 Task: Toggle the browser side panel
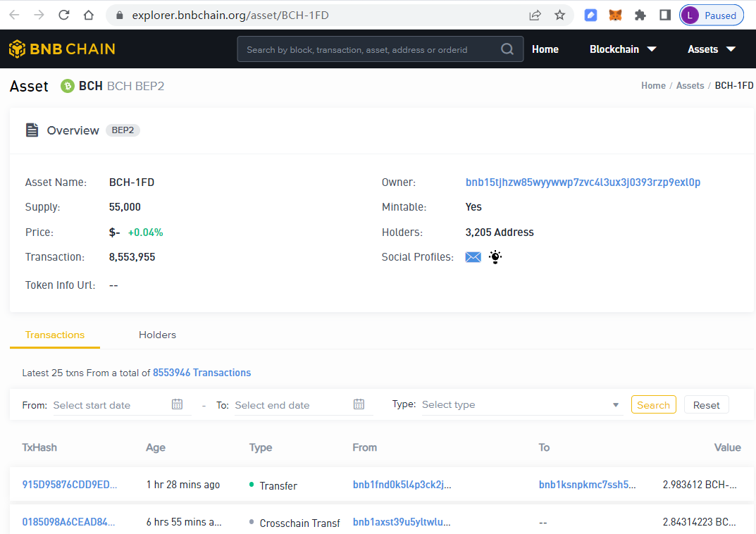665,15
